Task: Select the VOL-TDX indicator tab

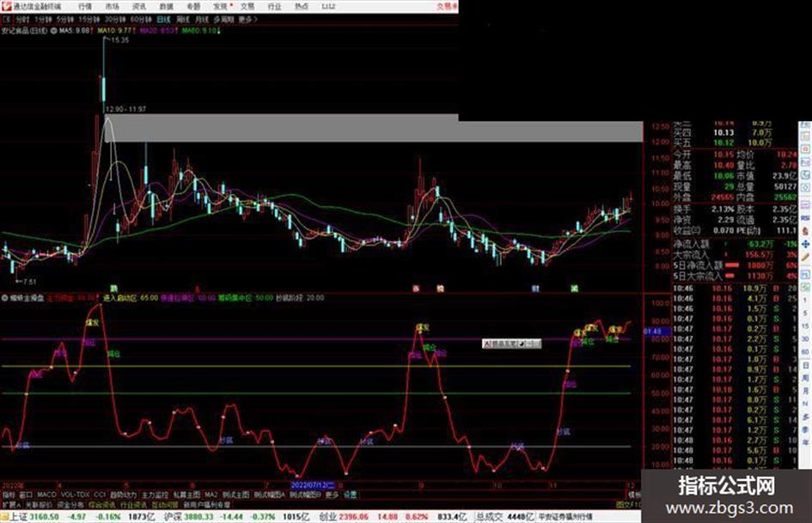Action: [x=75, y=495]
